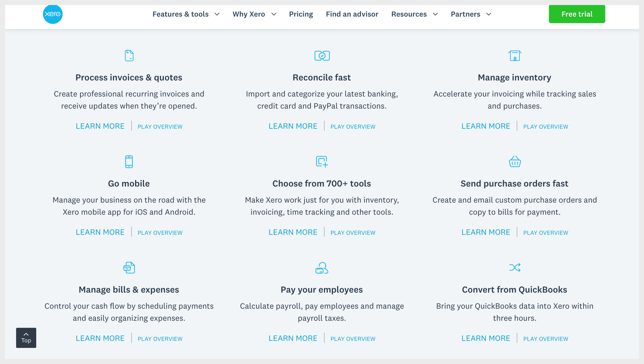This screenshot has height=364, width=644.
Task: Learn more about Pay your employees
Action: click(293, 338)
